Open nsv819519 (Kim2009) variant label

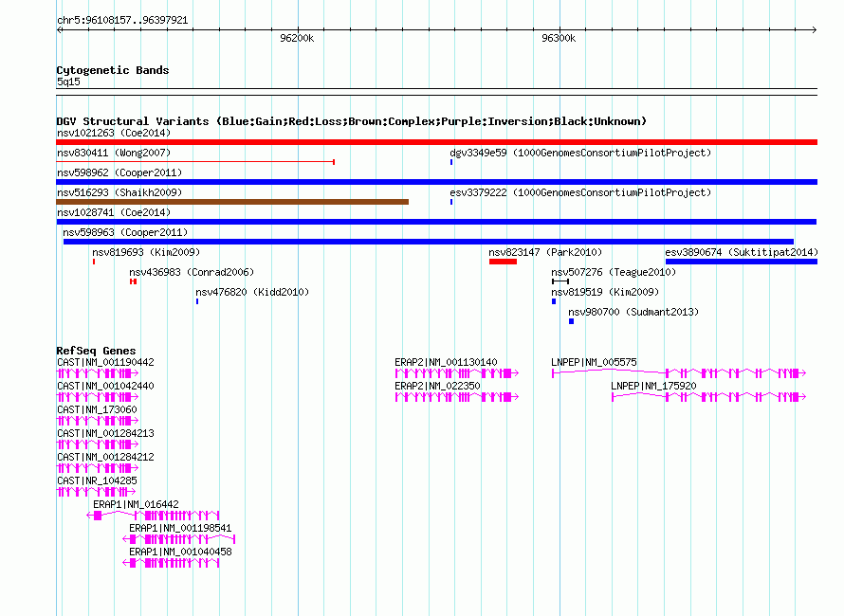pos(605,292)
